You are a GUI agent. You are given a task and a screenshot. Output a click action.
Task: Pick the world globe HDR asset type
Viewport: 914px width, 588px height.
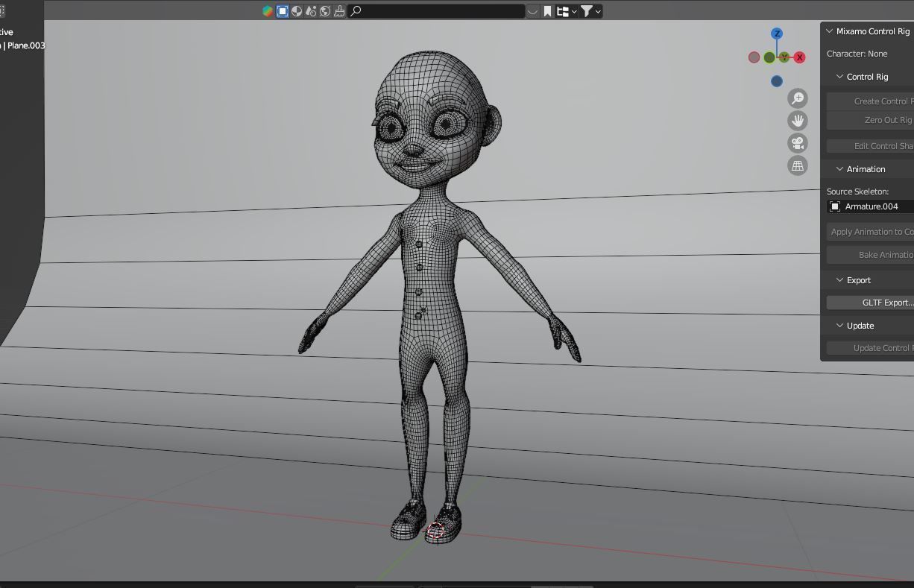325,11
